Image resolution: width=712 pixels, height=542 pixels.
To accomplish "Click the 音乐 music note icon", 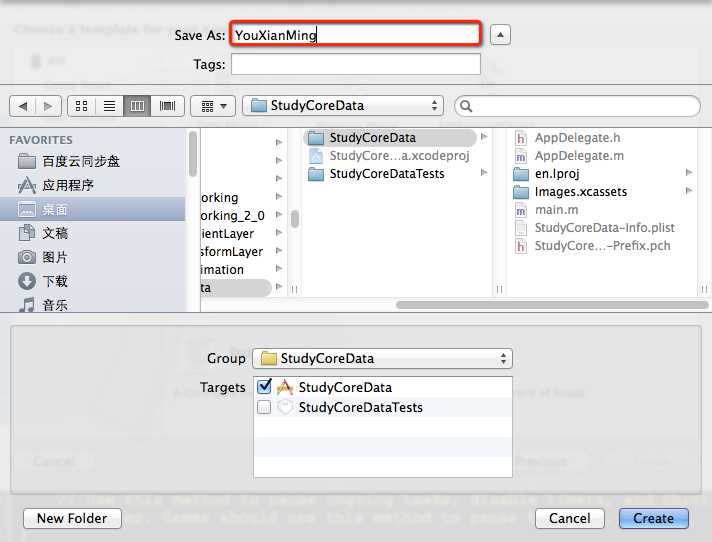I will (27, 305).
